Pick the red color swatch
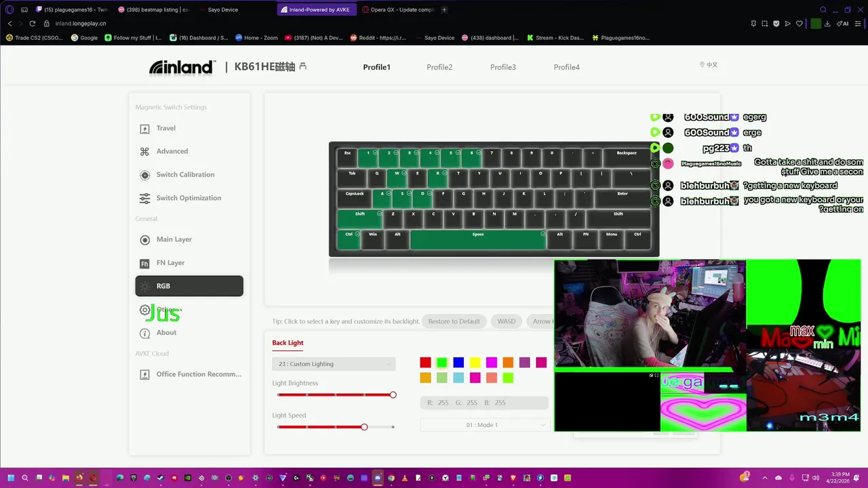 (x=425, y=363)
